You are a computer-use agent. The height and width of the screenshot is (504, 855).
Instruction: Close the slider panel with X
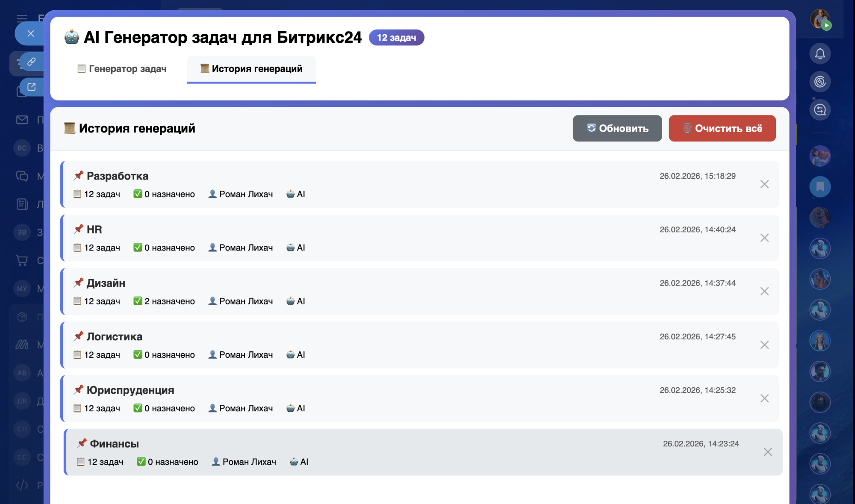pos(30,33)
